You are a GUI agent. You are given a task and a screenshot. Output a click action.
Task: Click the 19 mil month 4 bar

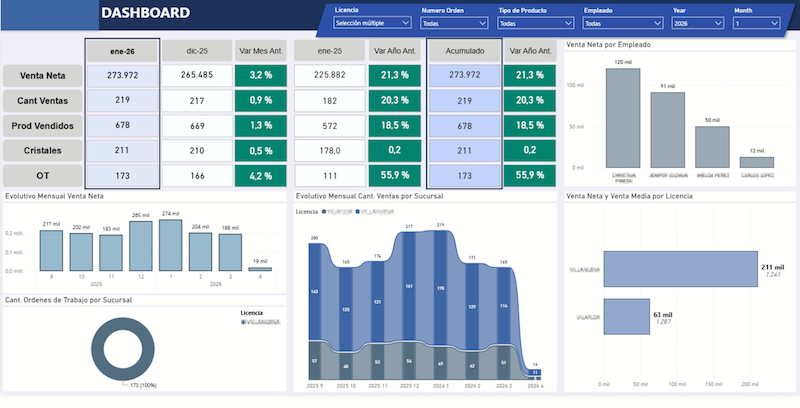[x=260, y=269]
